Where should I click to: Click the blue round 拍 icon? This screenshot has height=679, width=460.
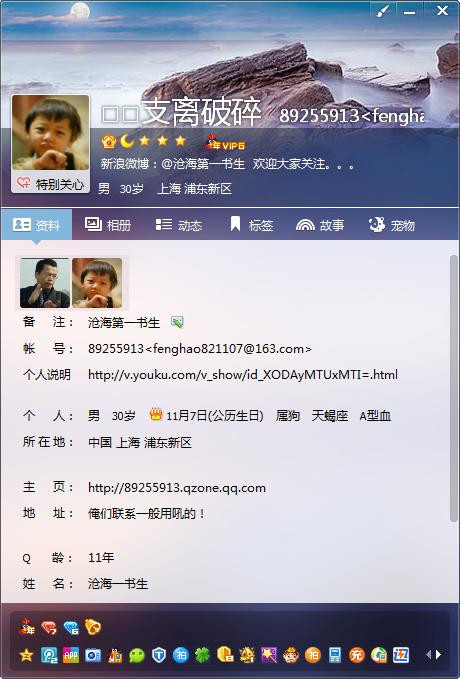pyautogui.click(x=181, y=655)
